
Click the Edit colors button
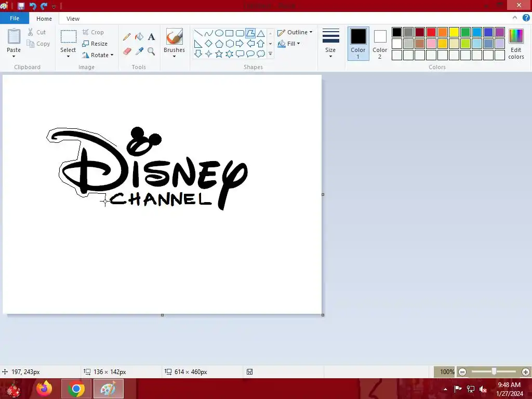tap(516, 44)
